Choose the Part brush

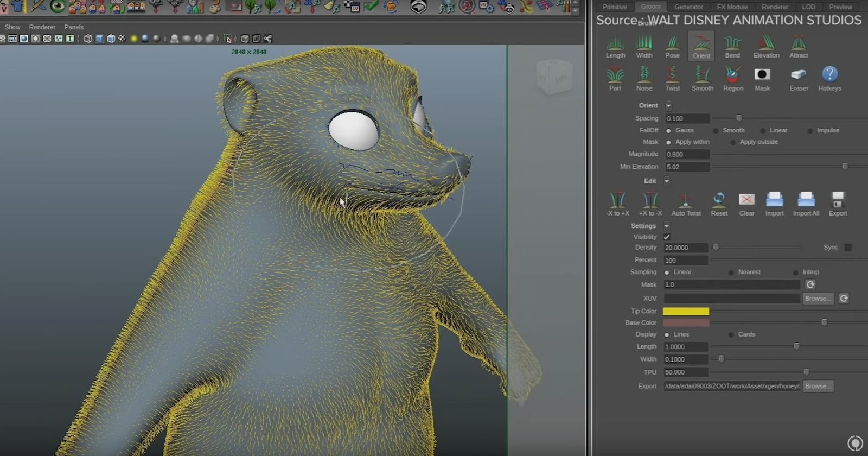[615, 79]
